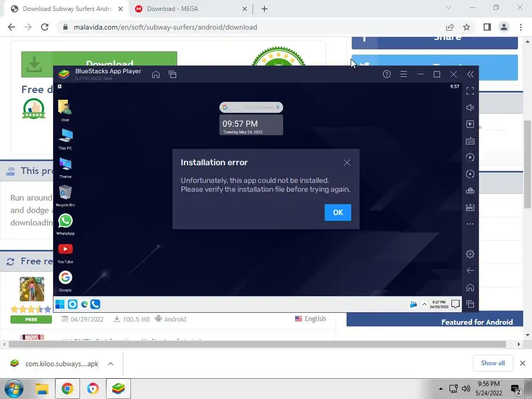Open a new Chrome tab
Image resolution: width=532 pixels, height=399 pixels.
pos(264,9)
